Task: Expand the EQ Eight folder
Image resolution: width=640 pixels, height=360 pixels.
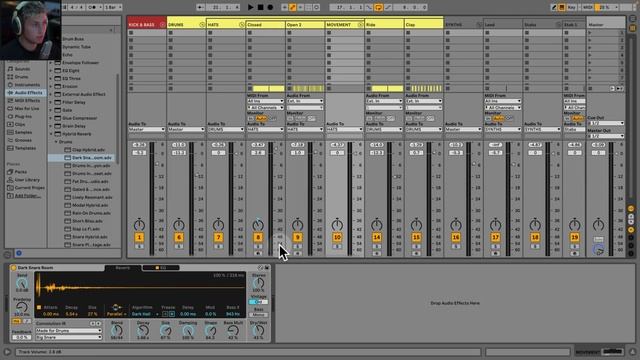Action: click(51, 71)
